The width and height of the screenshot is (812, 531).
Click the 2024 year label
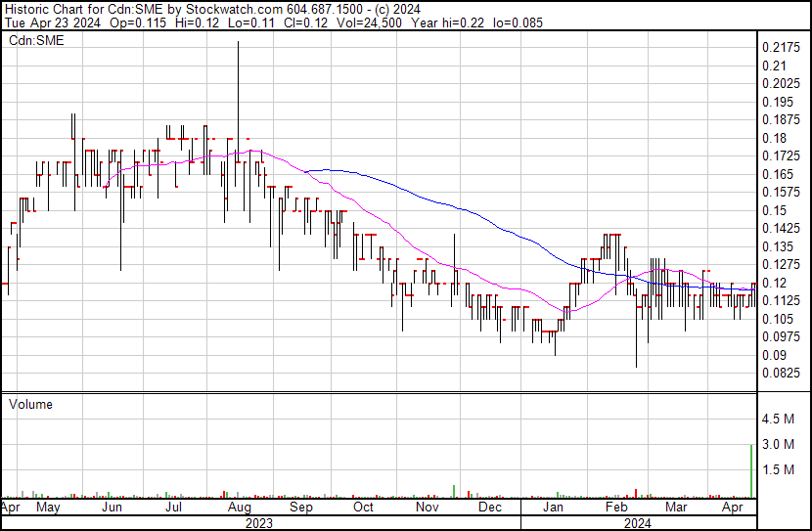(x=638, y=523)
